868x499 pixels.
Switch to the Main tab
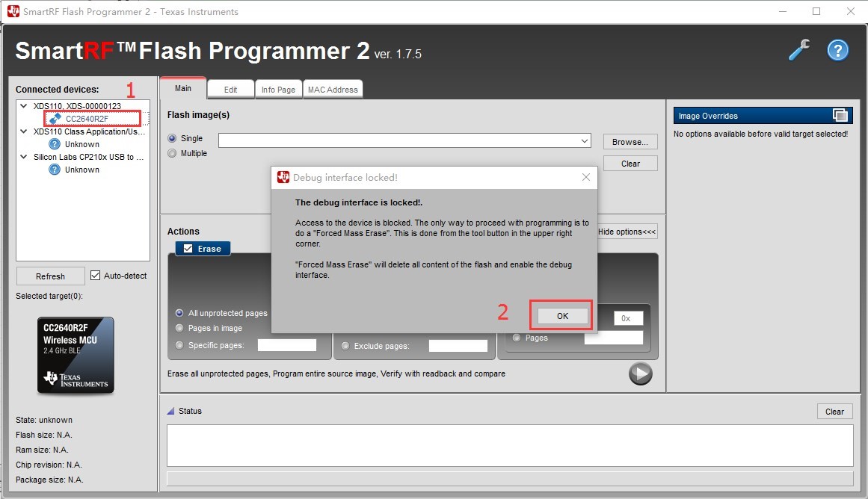click(183, 88)
